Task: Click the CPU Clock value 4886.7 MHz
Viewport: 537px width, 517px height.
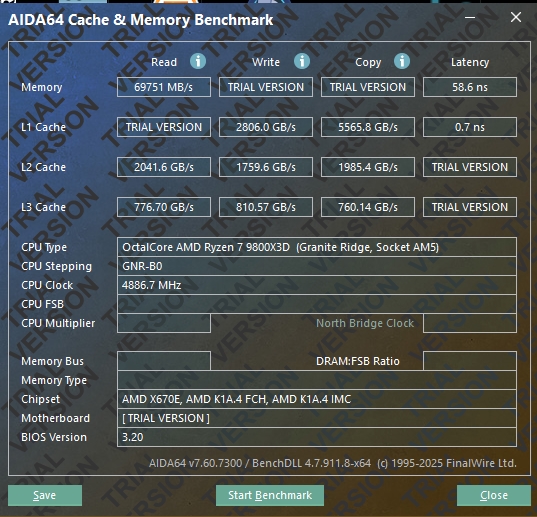Action: [x=317, y=285]
